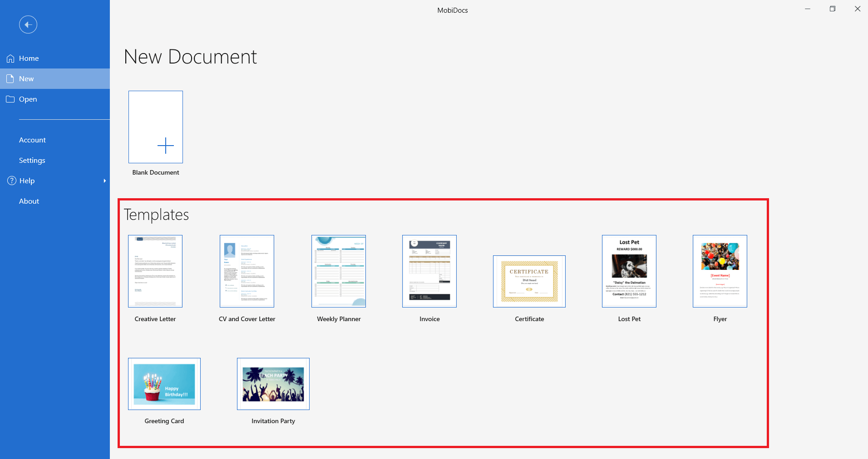The width and height of the screenshot is (868, 459).
Task: Click the Open folder icon
Action: [x=10, y=99]
